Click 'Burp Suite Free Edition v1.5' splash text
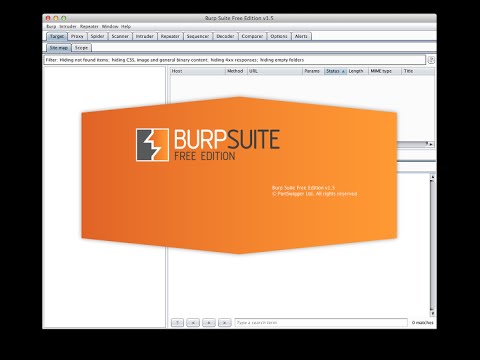This screenshot has width=480, height=360. [303, 188]
